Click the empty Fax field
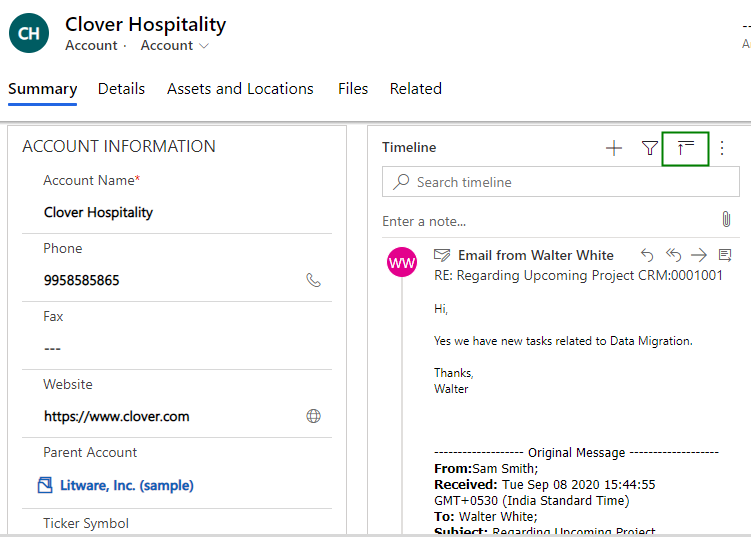751x537 pixels. click(176, 348)
